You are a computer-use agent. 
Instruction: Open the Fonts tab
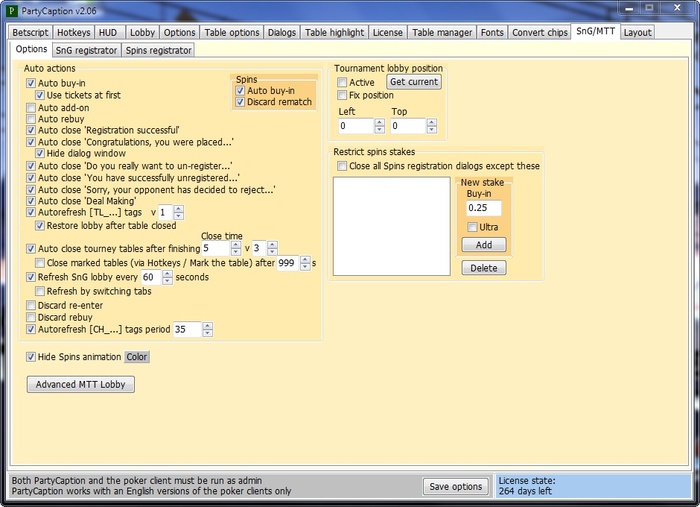[492, 33]
